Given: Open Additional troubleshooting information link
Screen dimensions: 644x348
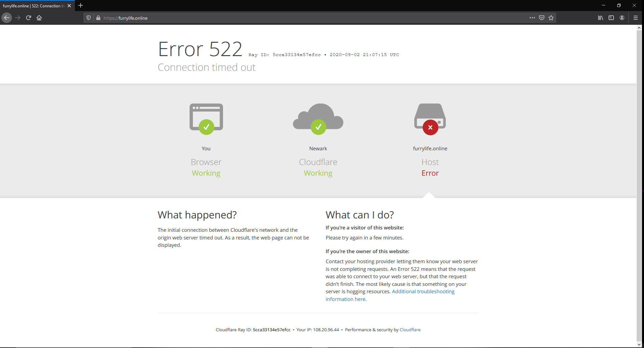Looking at the screenshot, I should click(390, 295).
